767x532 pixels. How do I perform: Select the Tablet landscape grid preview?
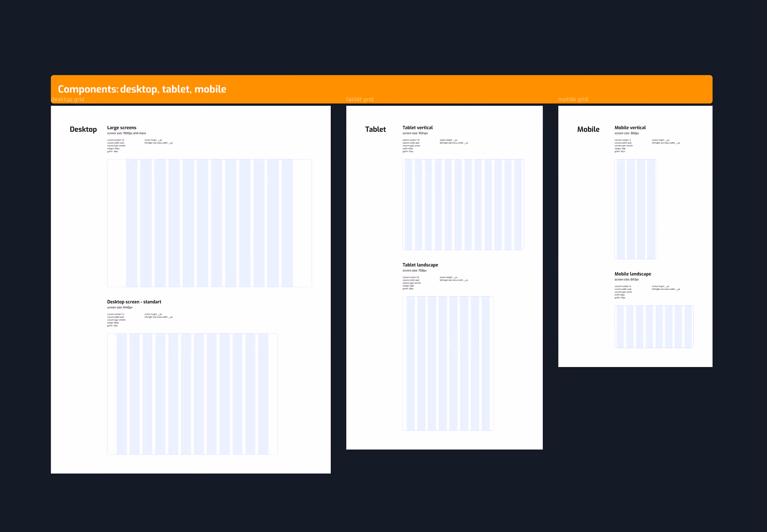point(448,364)
